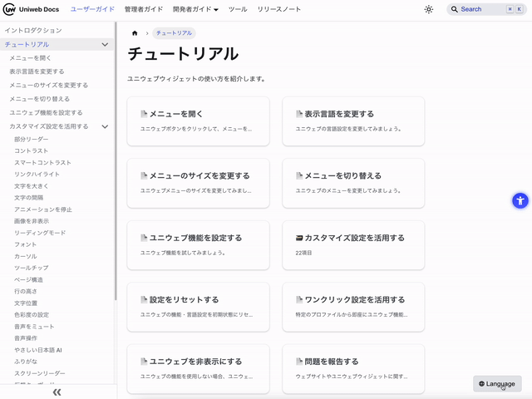Viewport: 532px width, 399px height.
Task: Open ページ構造 sidebar item
Action: (28, 279)
